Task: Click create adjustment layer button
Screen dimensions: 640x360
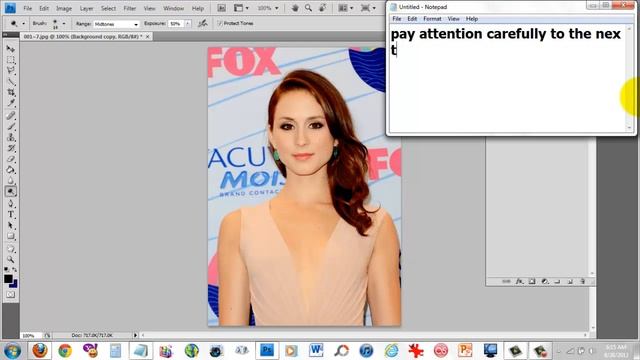Action: (x=544, y=281)
